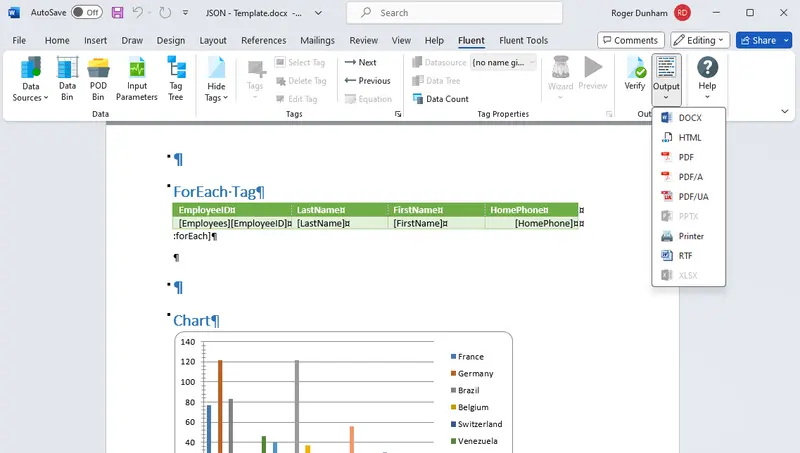Switch to the Insert tab
800x453 pixels.
[x=95, y=40]
